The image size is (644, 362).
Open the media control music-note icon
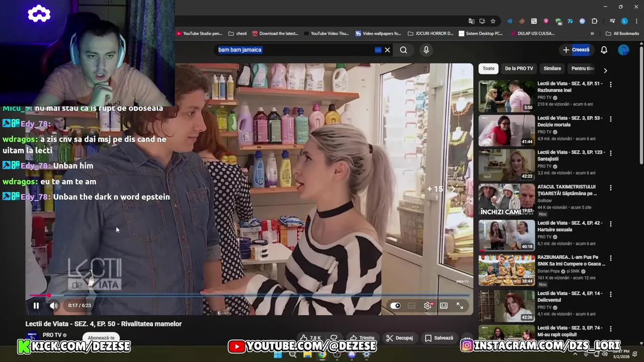tap(612, 21)
